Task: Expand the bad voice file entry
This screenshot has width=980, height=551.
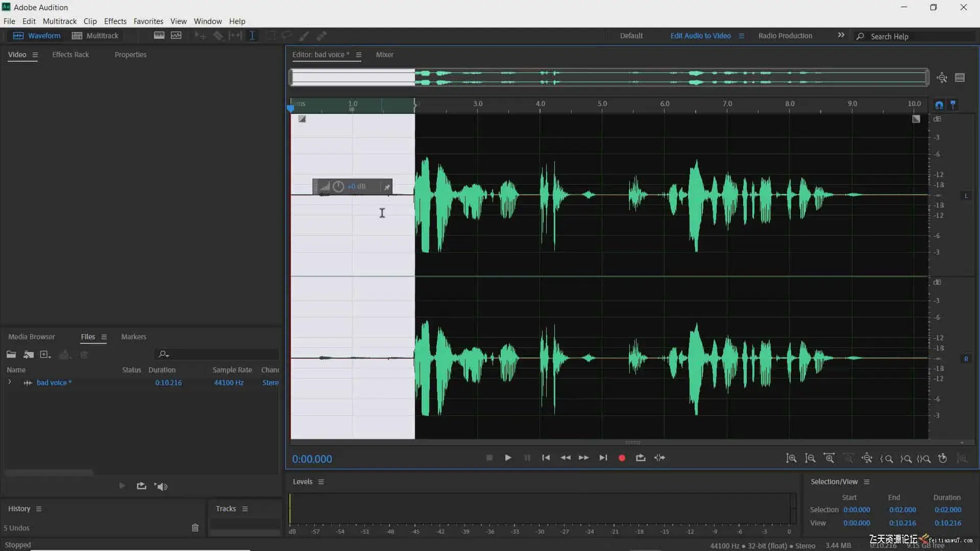Action: 10,382
